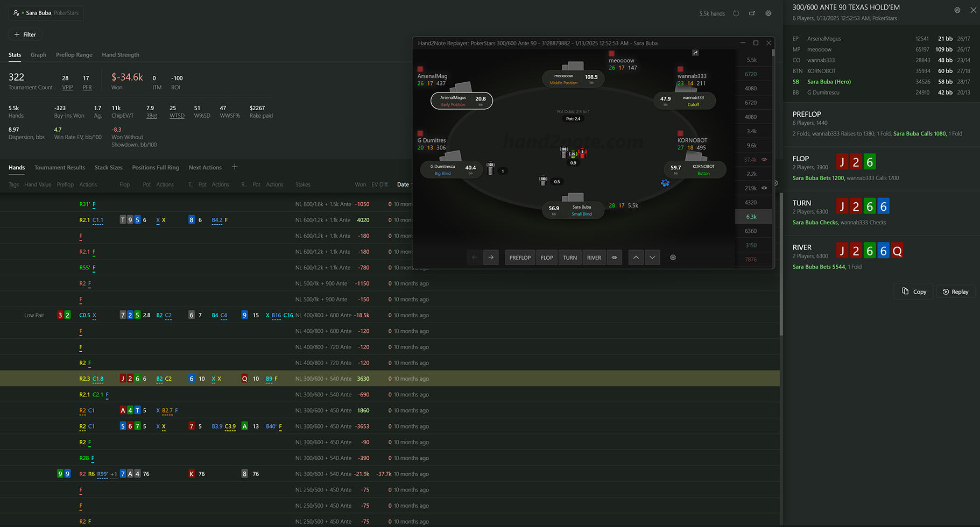Open the replayer settings gear
This screenshot has height=527, width=980.
673,258
